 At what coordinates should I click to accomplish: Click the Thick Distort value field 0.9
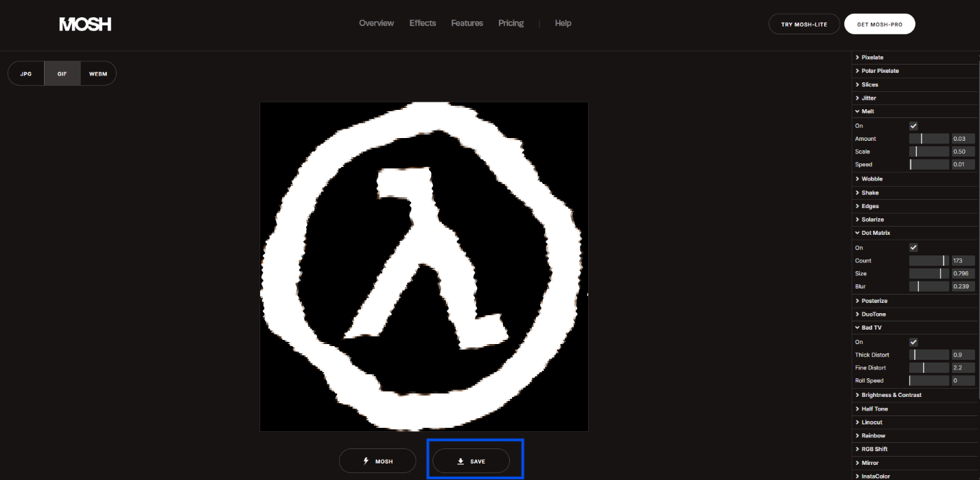tap(963, 355)
